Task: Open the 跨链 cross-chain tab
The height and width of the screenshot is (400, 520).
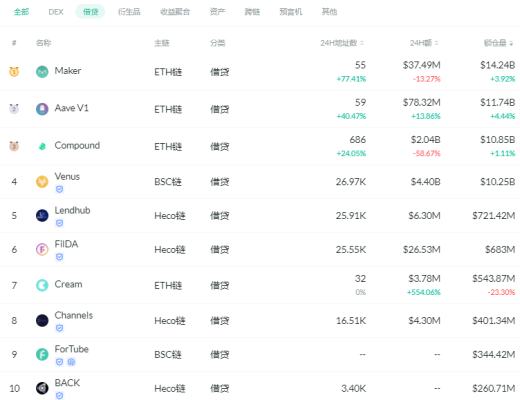Action: (x=252, y=12)
